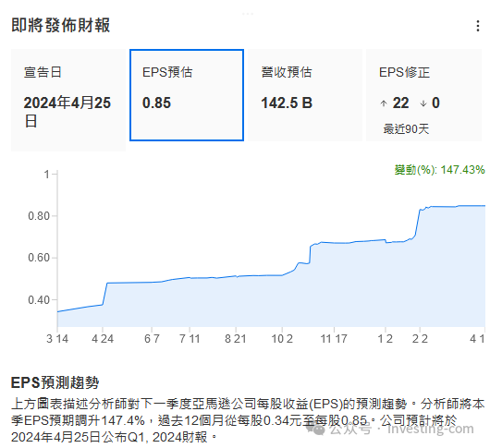Select the 營收預估 142.5 B card
This screenshot has height=448, width=490.
coord(305,95)
